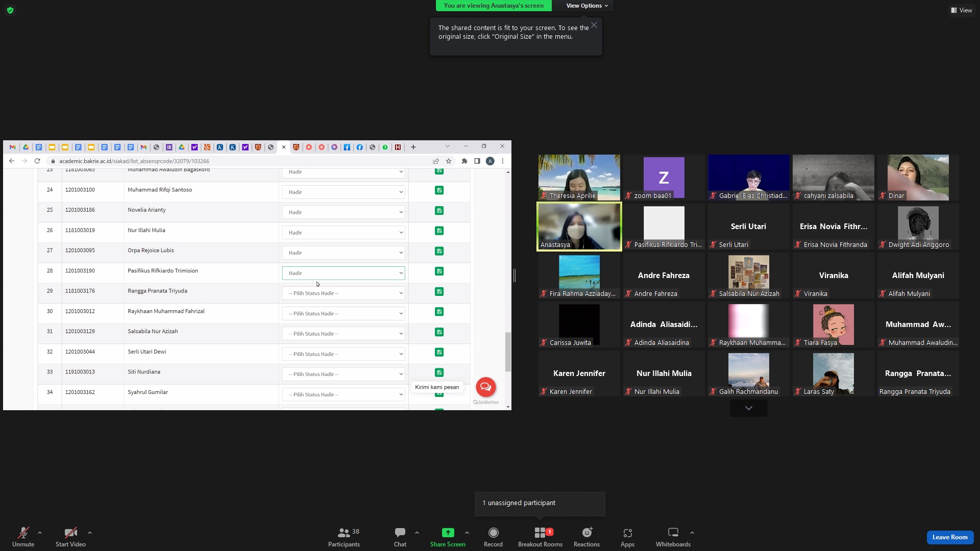Choose attendance status for Salsabila Nur Azizah

344,334
